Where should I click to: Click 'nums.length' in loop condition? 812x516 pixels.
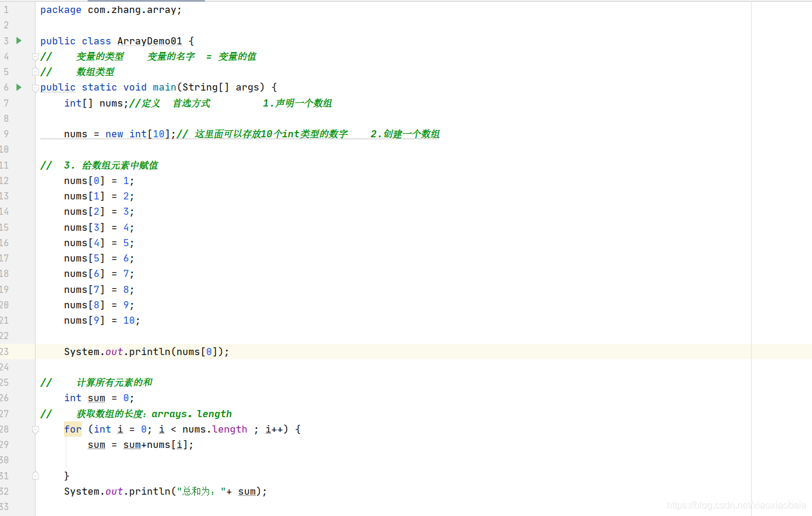215,429
